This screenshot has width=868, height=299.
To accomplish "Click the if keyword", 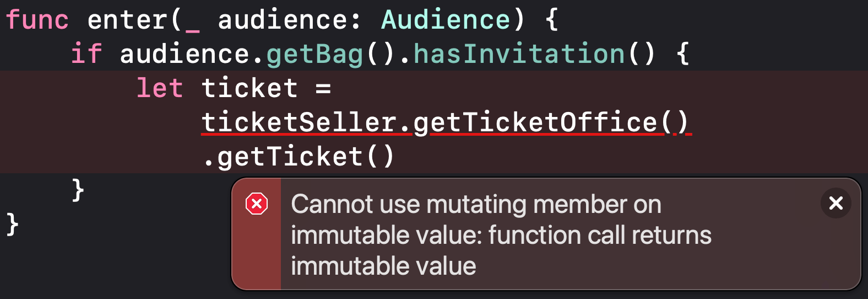I will [x=86, y=54].
